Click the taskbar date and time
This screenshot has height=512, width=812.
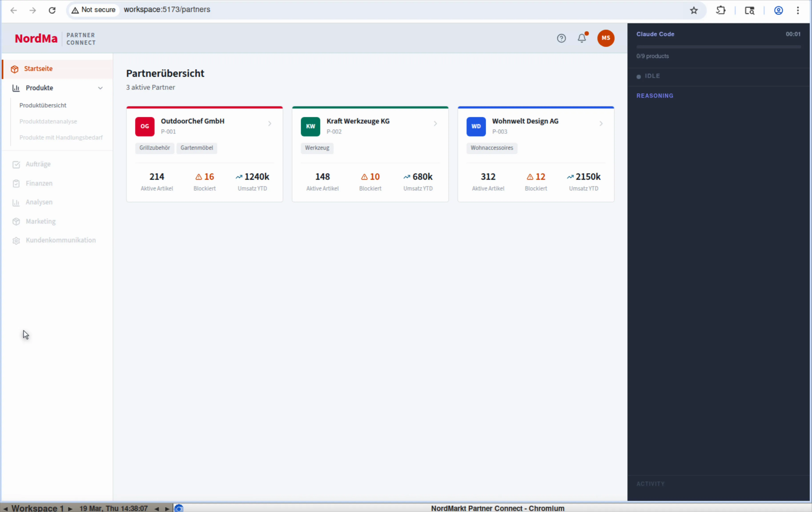(x=114, y=508)
